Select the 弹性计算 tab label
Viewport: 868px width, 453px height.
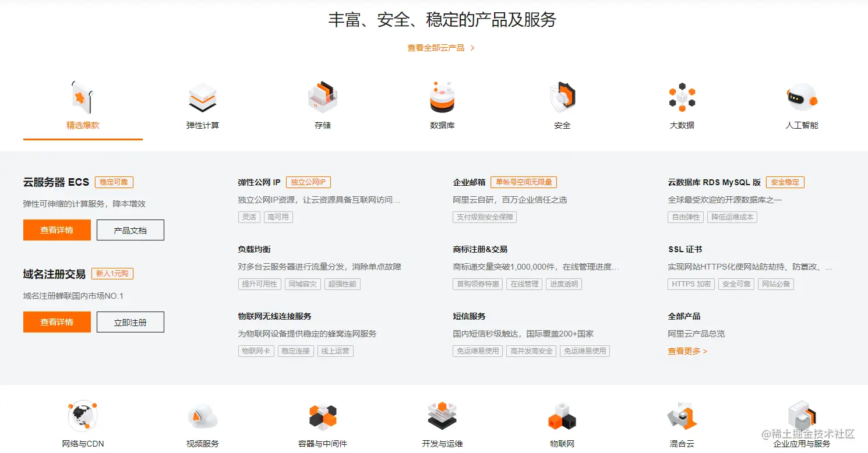tap(203, 125)
